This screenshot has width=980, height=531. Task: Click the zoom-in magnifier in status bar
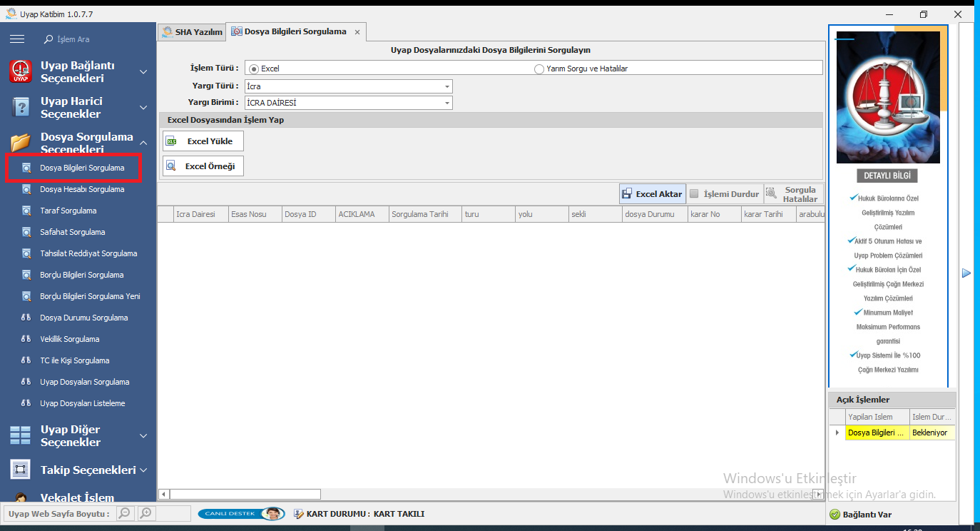click(146, 513)
